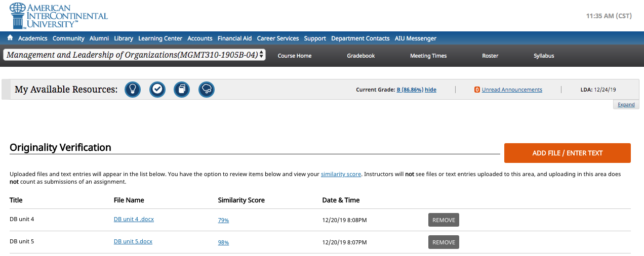Open the DB unit 5.docx file link
Viewport: 644px width, 256px height.
click(133, 241)
